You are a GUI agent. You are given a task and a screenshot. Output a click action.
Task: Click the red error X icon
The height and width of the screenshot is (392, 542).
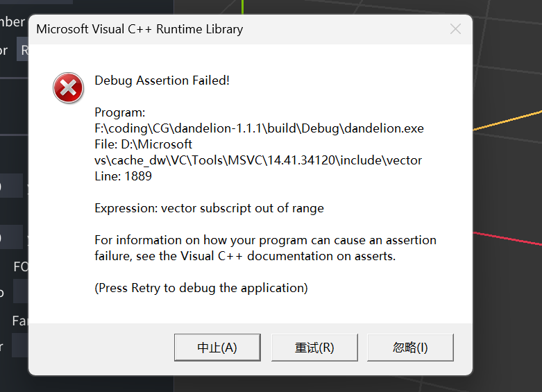(68, 89)
